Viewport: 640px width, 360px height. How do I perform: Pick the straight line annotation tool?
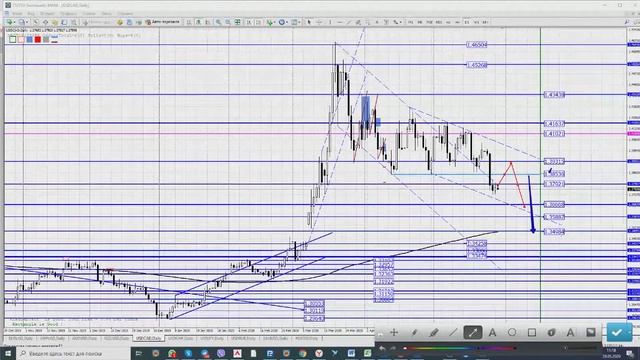(x=453, y=333)
